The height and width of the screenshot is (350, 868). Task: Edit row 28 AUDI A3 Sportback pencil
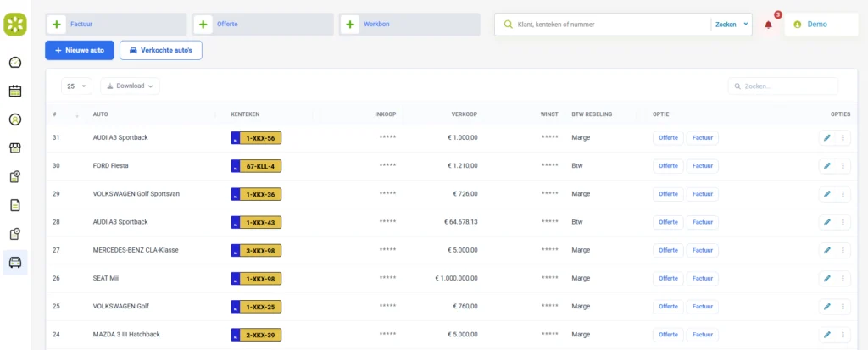827,222
